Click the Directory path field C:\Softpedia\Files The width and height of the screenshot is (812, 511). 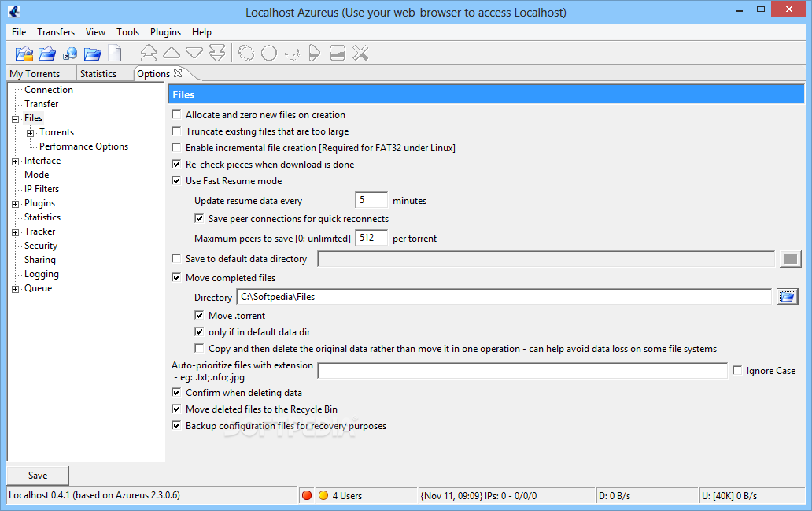pyautogui.click(x=504, y=297)
